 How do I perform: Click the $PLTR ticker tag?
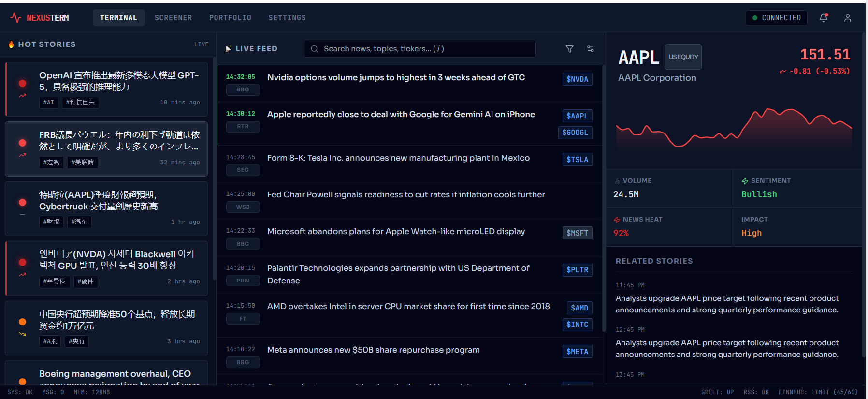click(x=578, y=270)
